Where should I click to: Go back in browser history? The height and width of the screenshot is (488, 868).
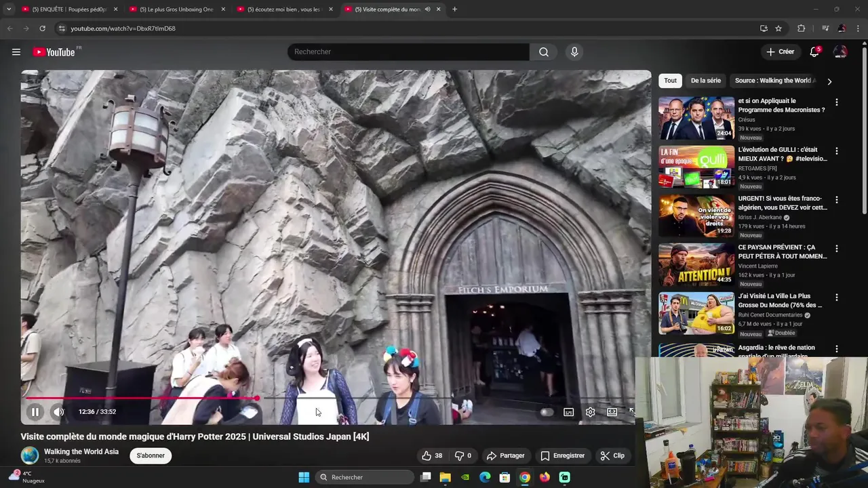[x=9, y=28]
